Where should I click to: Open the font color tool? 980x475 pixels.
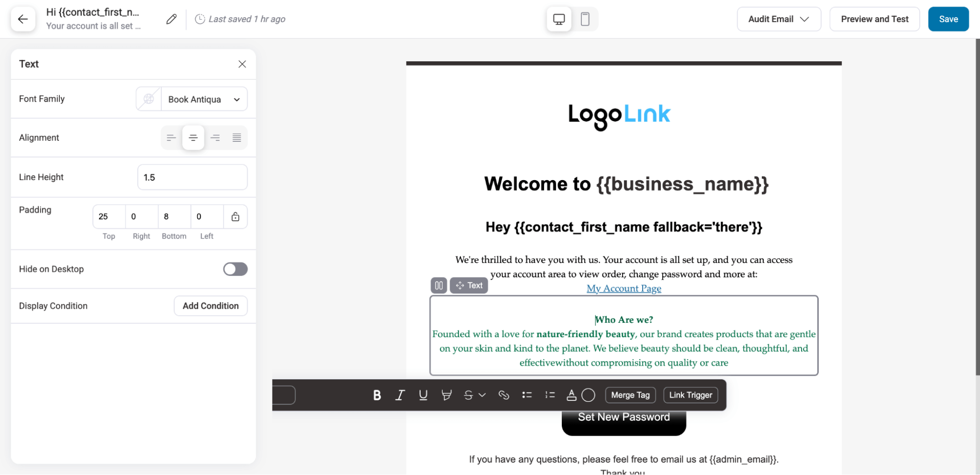pos(572,395)
